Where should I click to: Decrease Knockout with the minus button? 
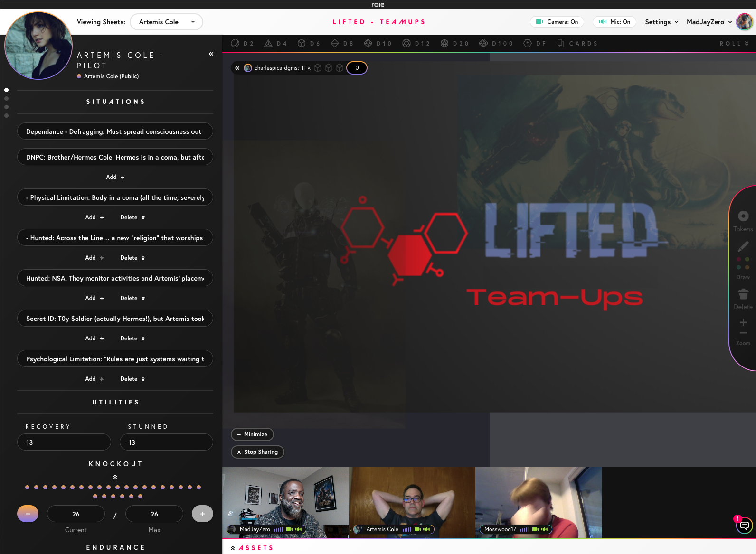tap(28, 514)
